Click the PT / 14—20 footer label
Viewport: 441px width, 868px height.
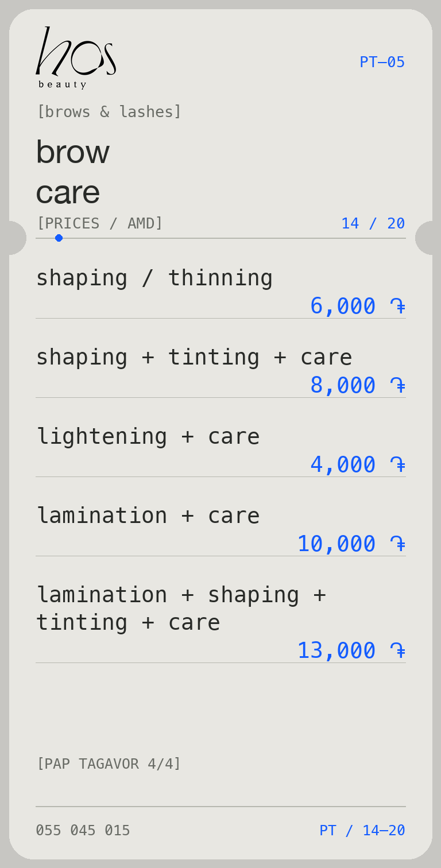pyautogui.click(x=362, y=830)
